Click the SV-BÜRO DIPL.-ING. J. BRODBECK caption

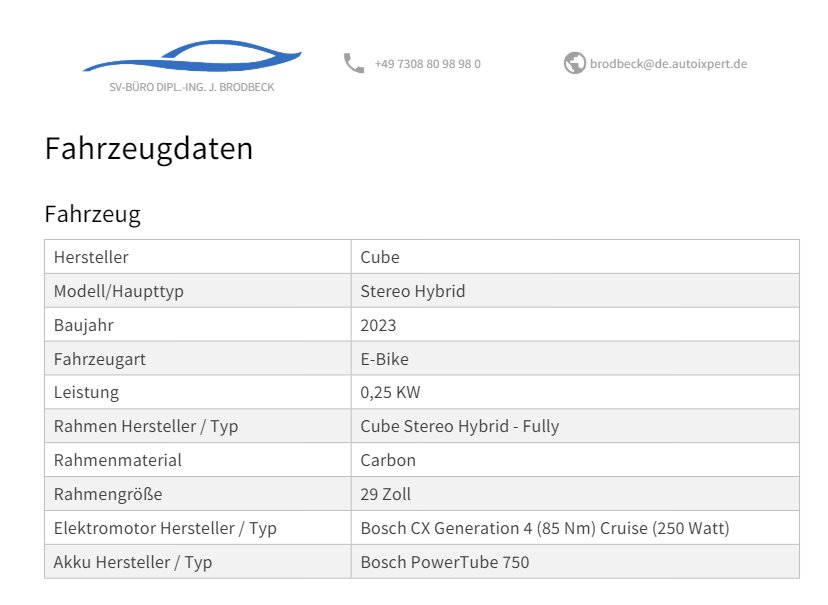(x=192, y=87)
